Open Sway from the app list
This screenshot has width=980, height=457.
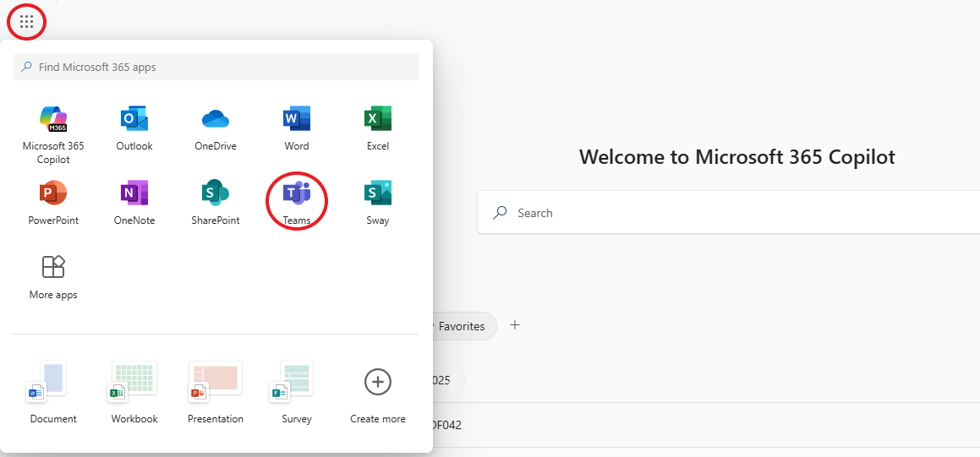coord(378,203)
